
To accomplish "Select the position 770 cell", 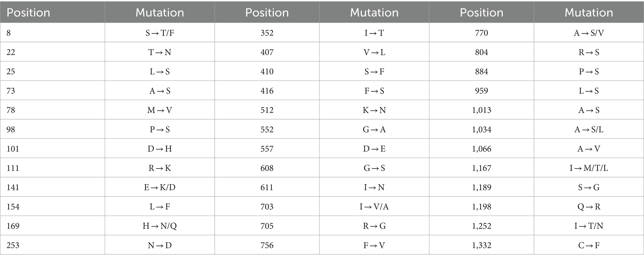I will click(x=481, y=33).
